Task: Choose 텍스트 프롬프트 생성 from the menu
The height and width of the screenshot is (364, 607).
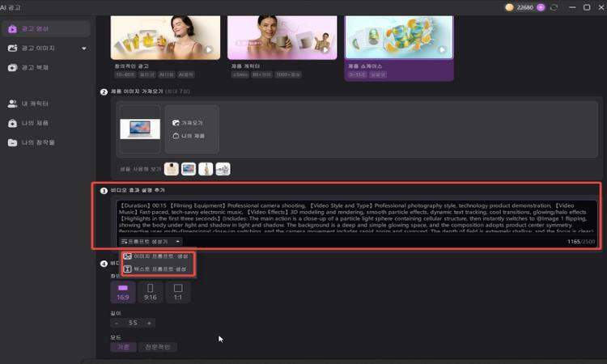Action: click(155, 269)
